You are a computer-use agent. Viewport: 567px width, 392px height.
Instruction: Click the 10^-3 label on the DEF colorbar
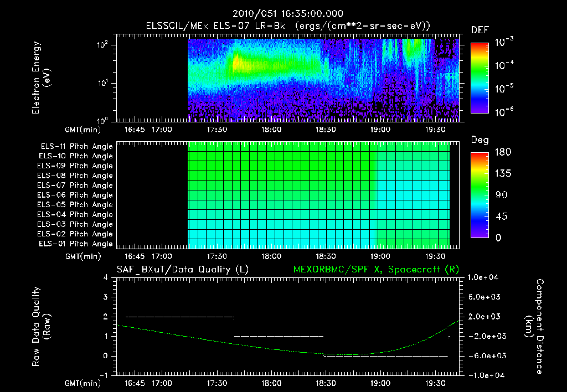504,42
